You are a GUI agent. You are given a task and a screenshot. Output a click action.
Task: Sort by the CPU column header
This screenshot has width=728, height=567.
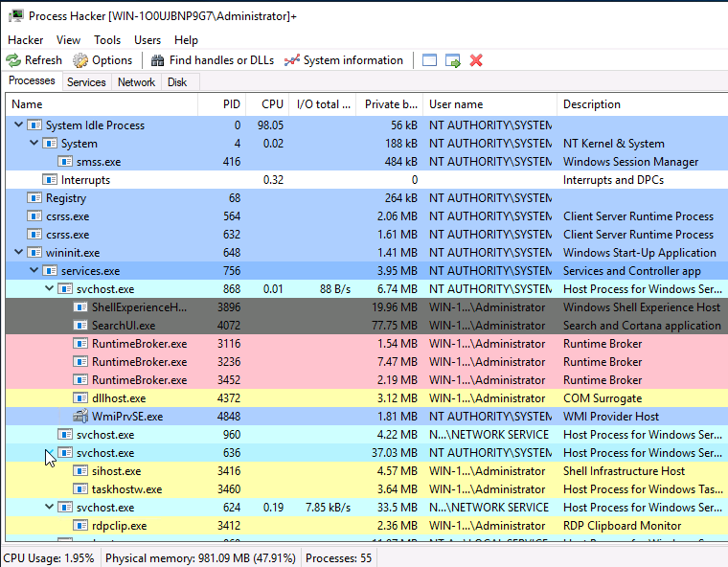click(x=267, y=104)
